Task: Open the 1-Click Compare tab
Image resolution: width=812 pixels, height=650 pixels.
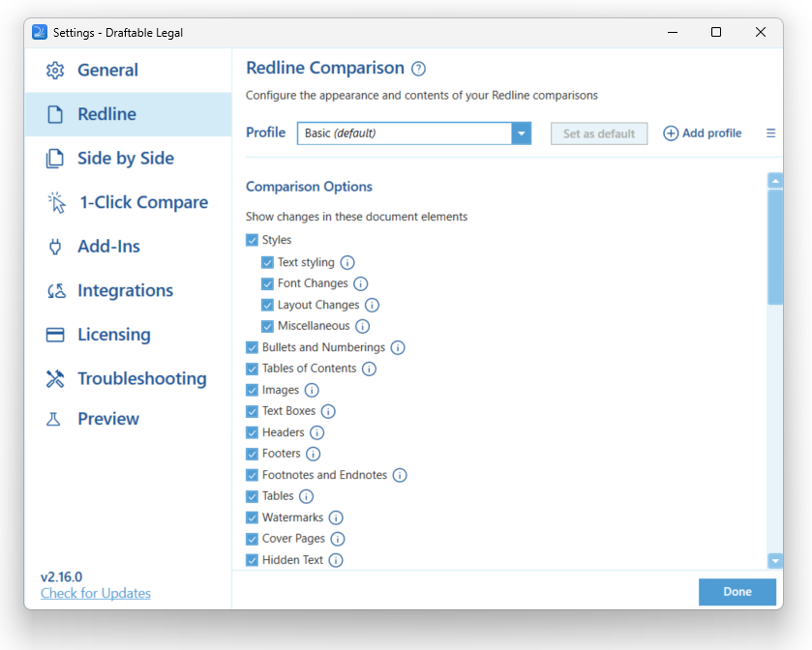Action: point(129,202)
